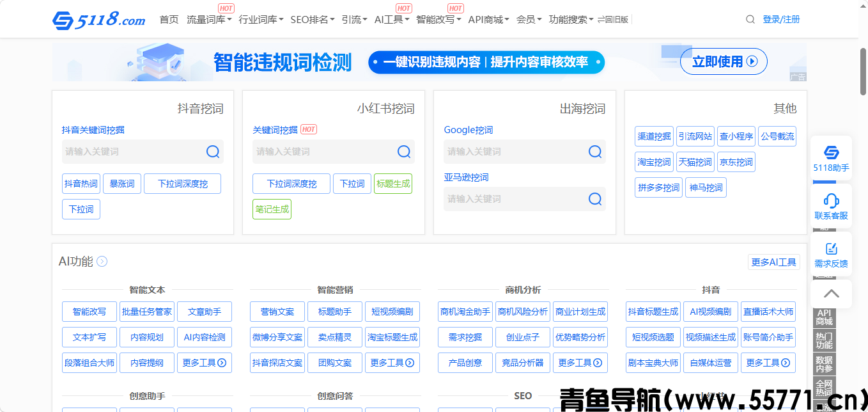Click the page vertical scrollbar
This screenshot has width=868, height=412.
[x=863, y=70]
